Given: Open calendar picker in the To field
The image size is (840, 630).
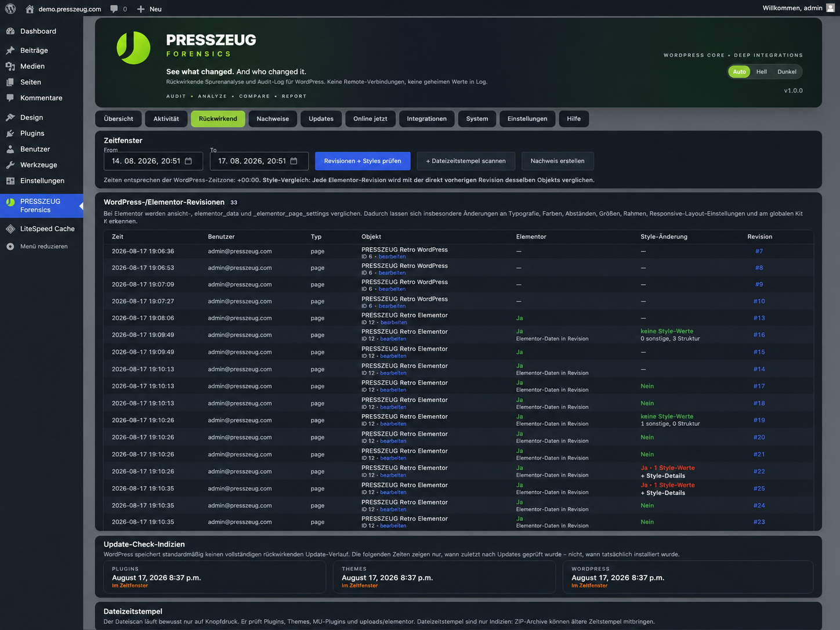Looking at the screenshot, I should point(294,161).
